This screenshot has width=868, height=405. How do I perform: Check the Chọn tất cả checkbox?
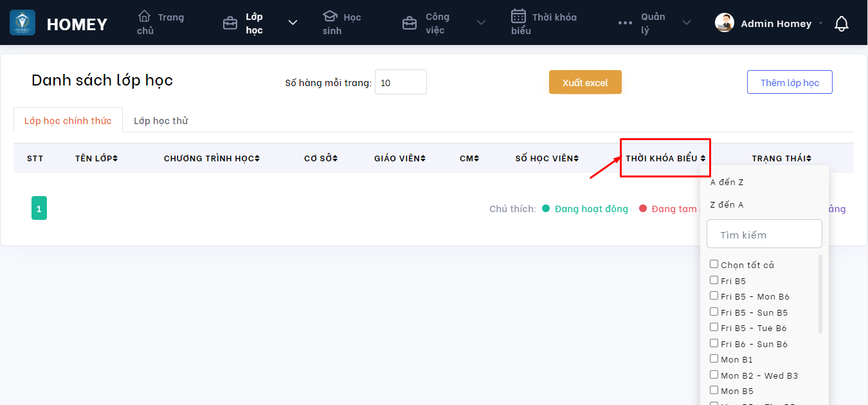pos(714,264)
